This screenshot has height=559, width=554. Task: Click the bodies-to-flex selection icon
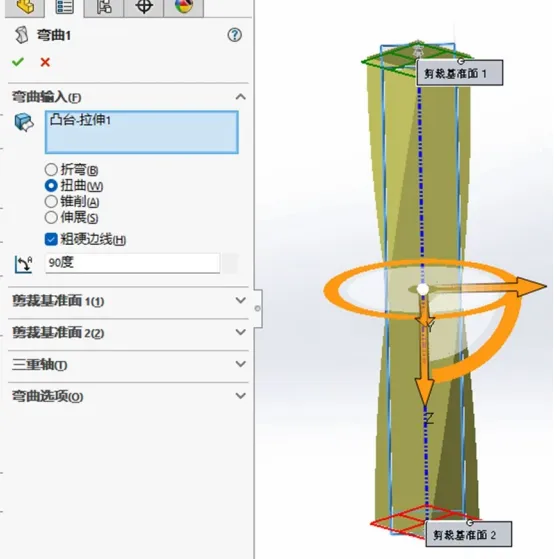(x=24, y=122)
